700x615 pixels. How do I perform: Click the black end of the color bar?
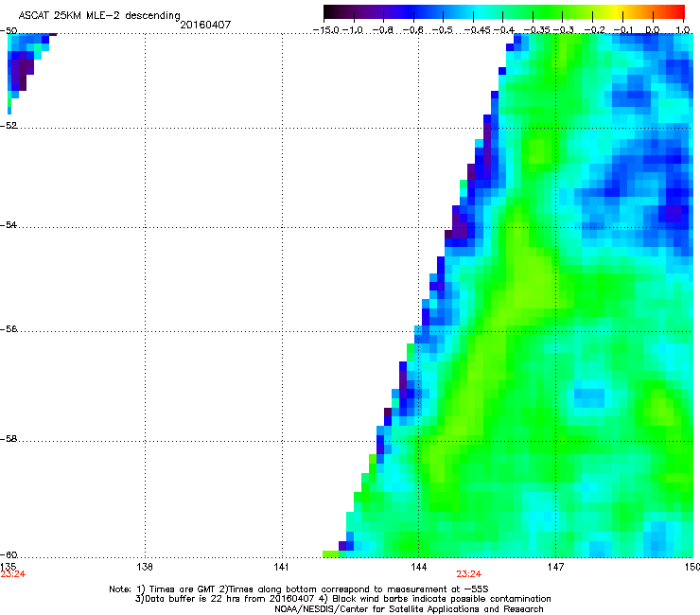coord(331,11)
